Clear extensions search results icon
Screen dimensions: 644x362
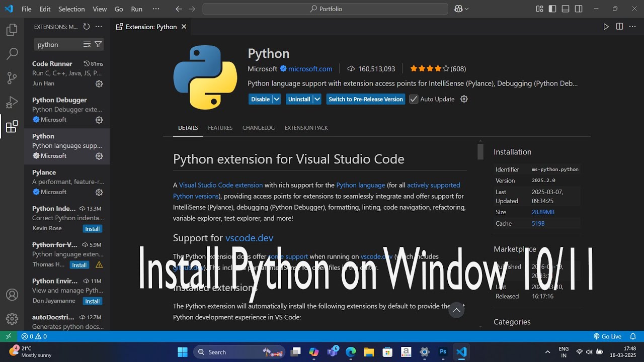87,45
